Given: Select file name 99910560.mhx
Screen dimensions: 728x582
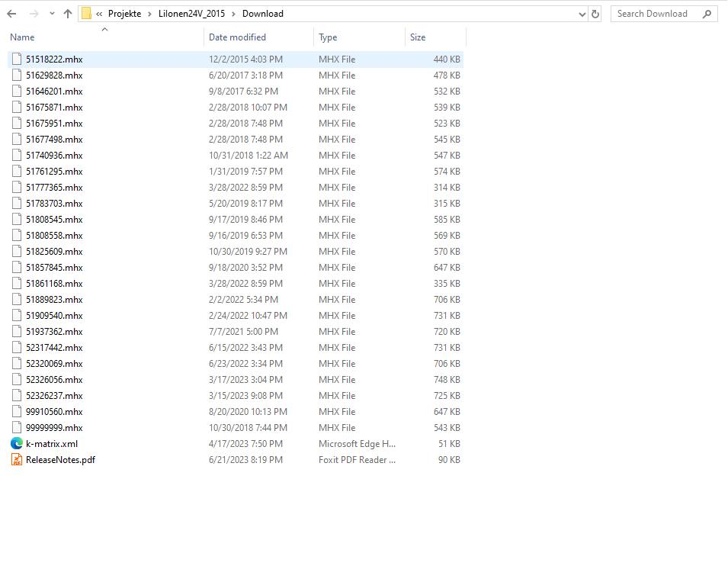Looking at the screenshot, I should pos(54,412).
